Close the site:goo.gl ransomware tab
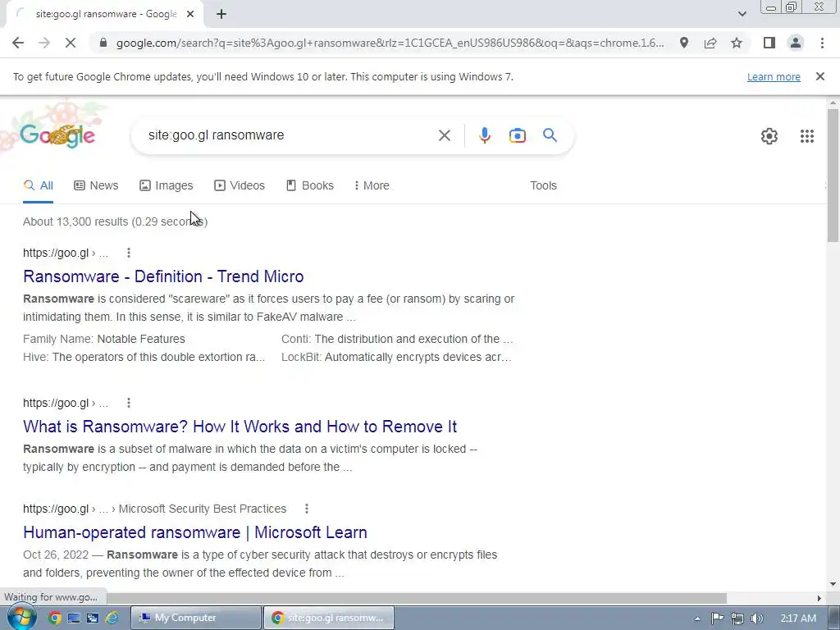The width and height of the screenshot is (840, 630). point(190,14)
